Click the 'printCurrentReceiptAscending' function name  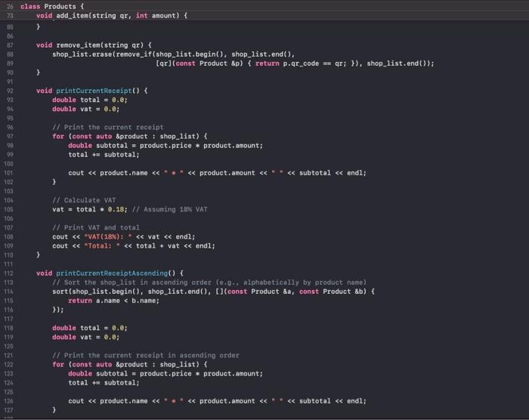click(112, 273)
